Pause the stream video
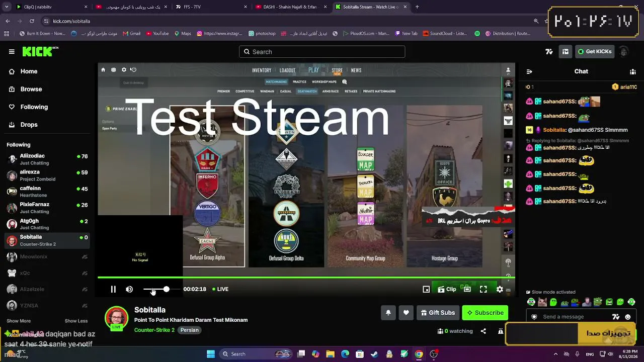This screenshot has width=644, height=362. coord(113,289)
